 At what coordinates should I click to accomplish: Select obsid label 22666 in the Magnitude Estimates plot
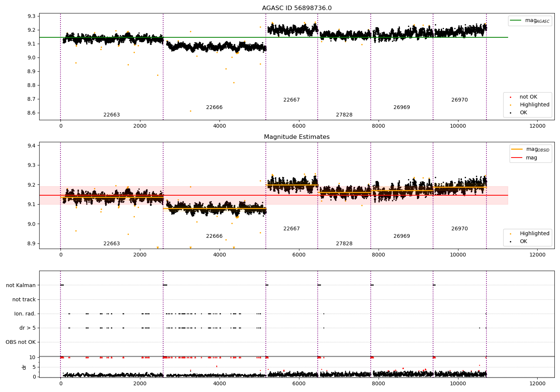pyautogui.click(x=214, y=236)
